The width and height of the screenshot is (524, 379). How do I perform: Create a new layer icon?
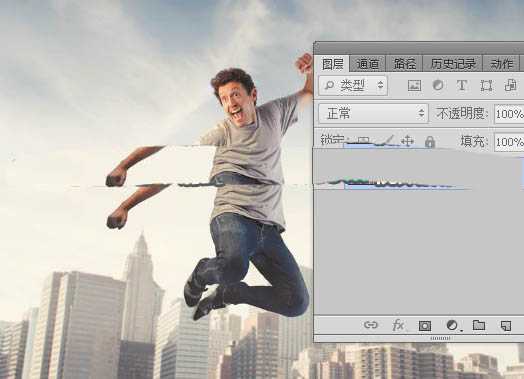(x=506, y=326)
